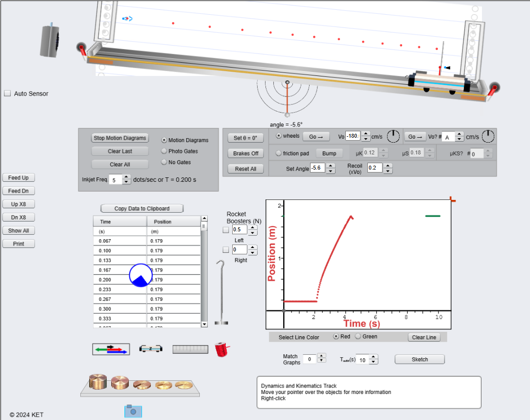Click Copy Data to Clipboard
This screenshot has height=420, width=530.
(x=141, y=208)
